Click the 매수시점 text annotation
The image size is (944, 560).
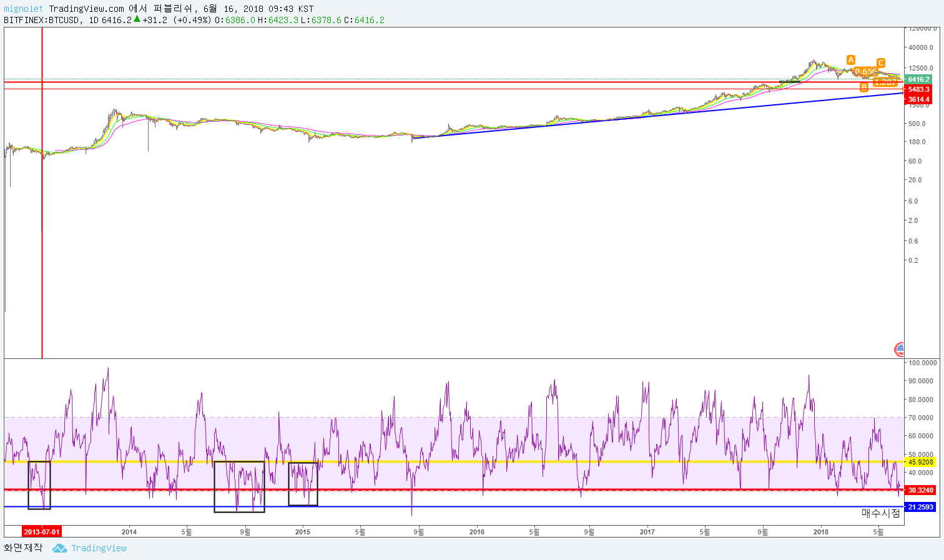pos(881,513)
